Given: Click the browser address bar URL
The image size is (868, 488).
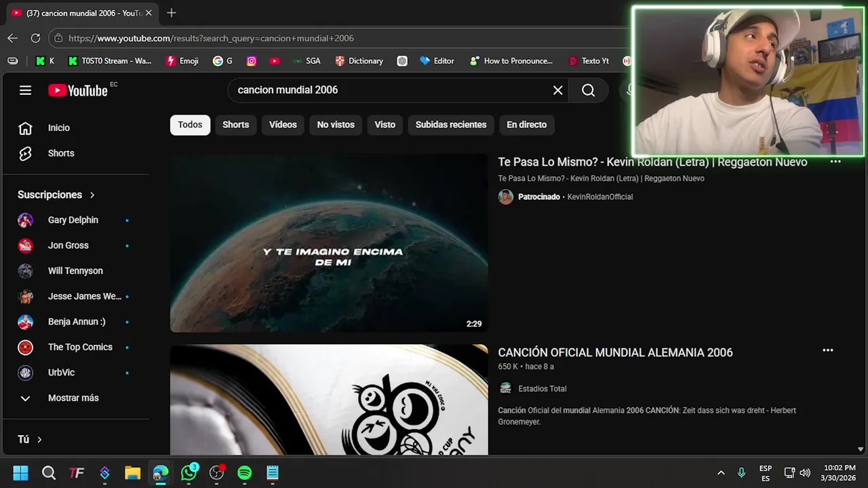Looking at the screenshot, I should point(211,38).
